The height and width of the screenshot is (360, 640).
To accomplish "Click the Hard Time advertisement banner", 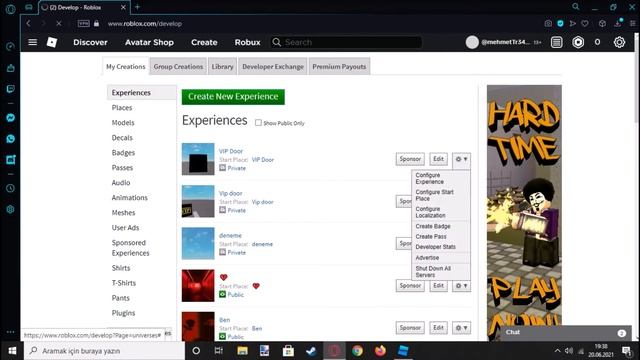I will (x=524, y=212).
